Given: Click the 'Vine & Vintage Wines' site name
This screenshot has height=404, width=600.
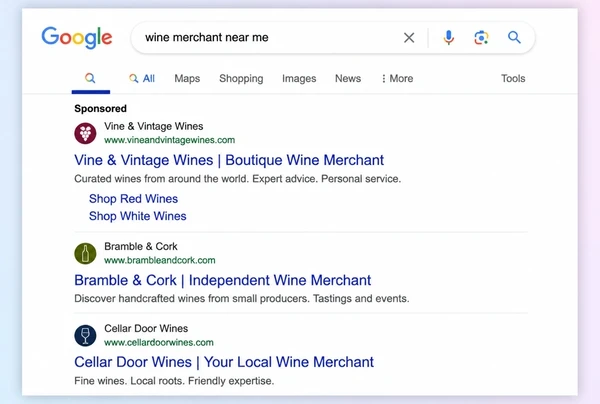Looking at the screenshot, I should point(153,126).
